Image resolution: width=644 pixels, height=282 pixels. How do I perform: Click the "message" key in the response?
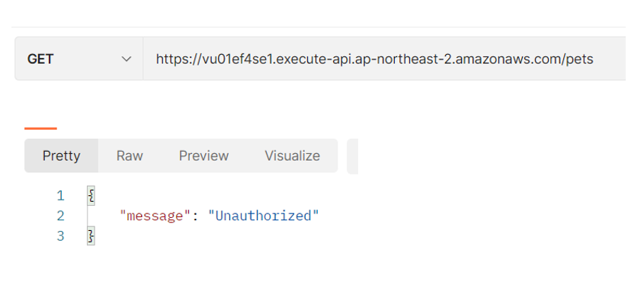[x=155, y=216]
